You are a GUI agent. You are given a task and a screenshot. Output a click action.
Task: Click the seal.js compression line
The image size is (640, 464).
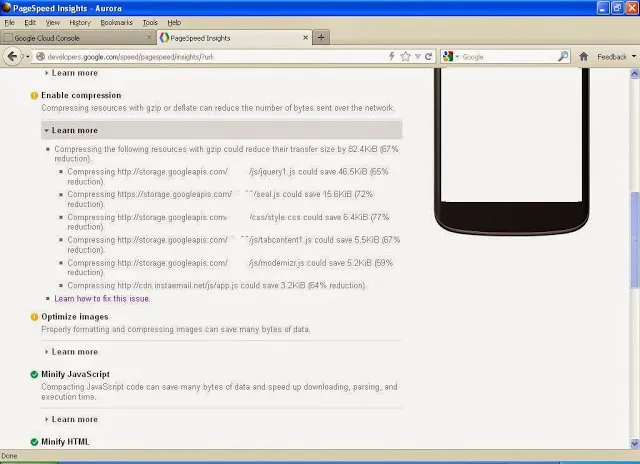point(220,199)
